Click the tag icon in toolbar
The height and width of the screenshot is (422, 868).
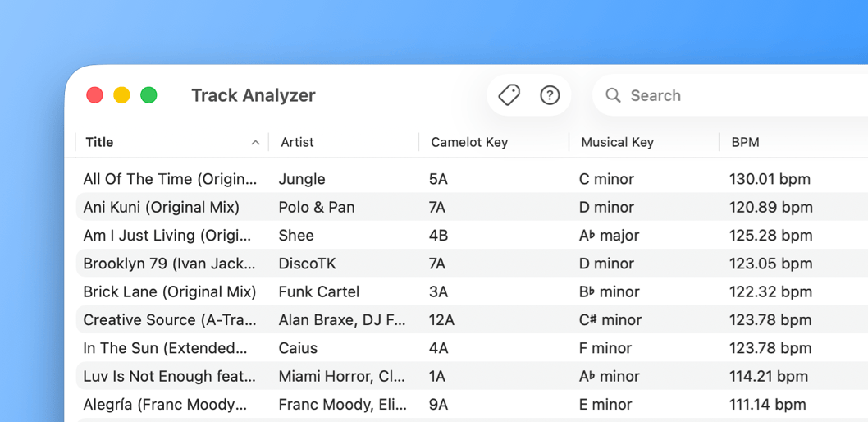pos(509,95)
